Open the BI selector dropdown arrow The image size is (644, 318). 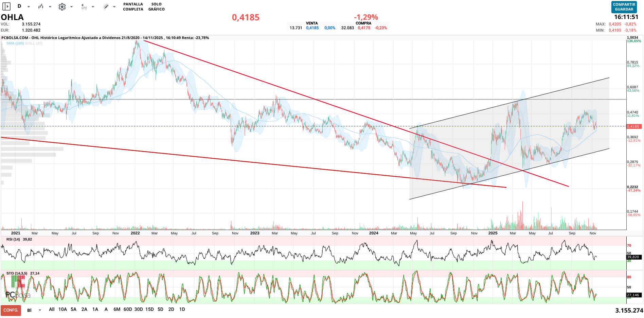coord(40,310)
